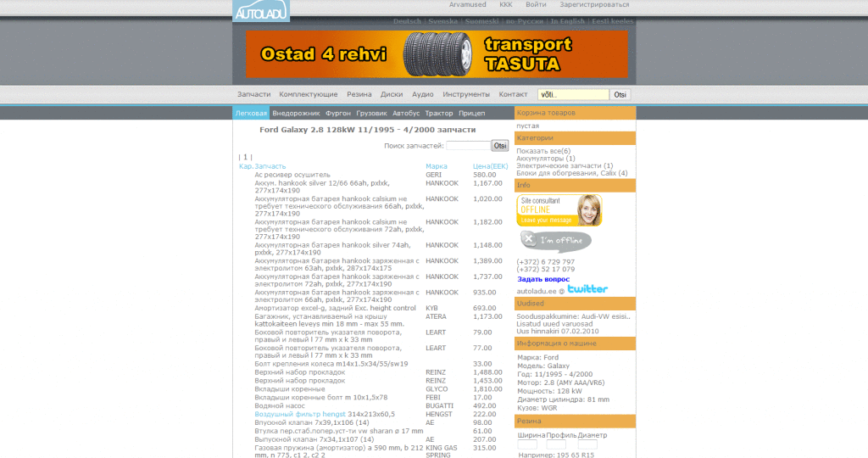
Task: Open news Lisatud uued varuosad
Action: (554, 324)
